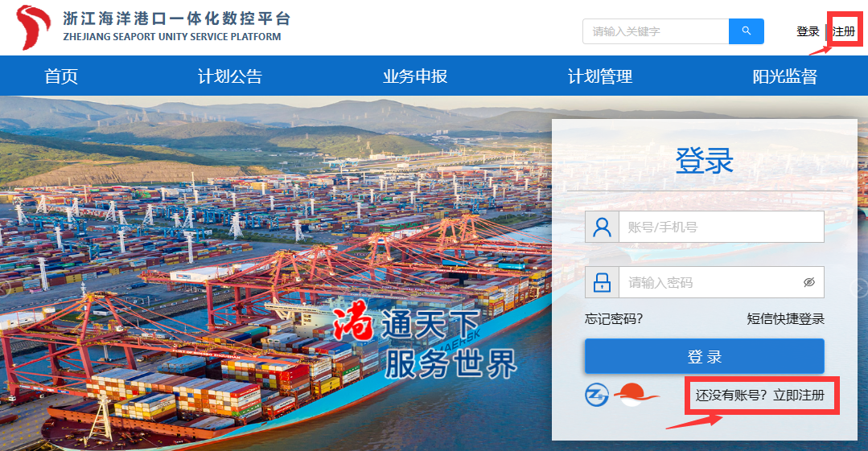This screenshot has width=868, height=451.
Task: Toggle password visibility eye icon
Action: pos(808,282)
